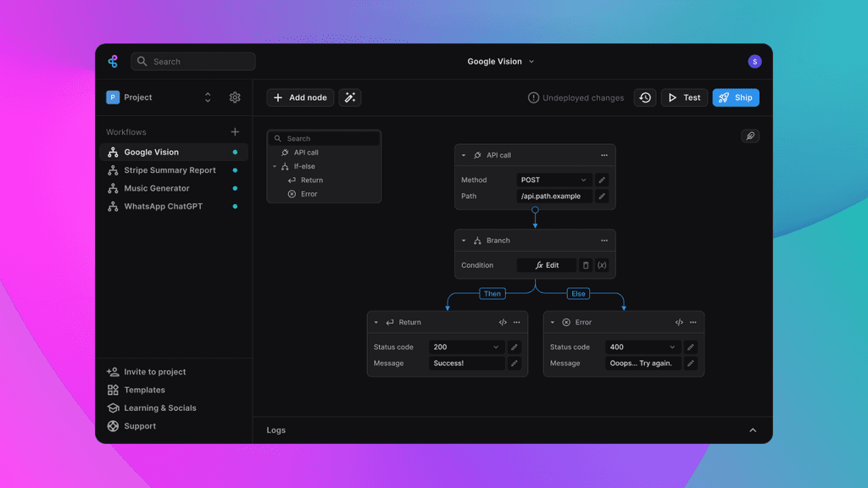Open the Google Vision workflow switcher at top
The height and width of the screenshot is (488, 868).
(501, 61)
